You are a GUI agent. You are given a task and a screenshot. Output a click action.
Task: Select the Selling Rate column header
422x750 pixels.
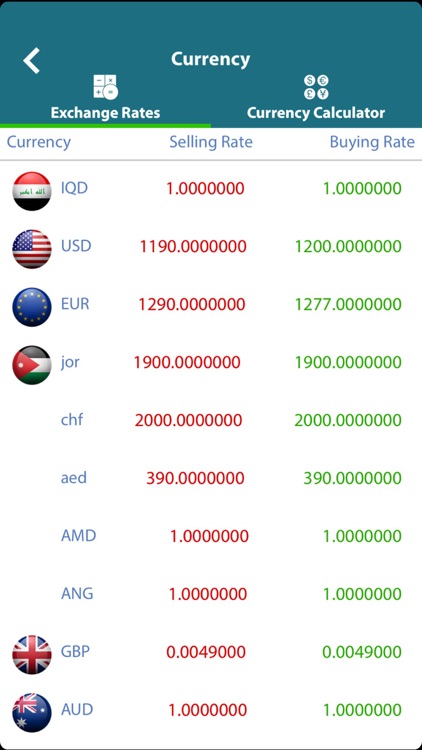pyautogui.click(x=211, y=142)
